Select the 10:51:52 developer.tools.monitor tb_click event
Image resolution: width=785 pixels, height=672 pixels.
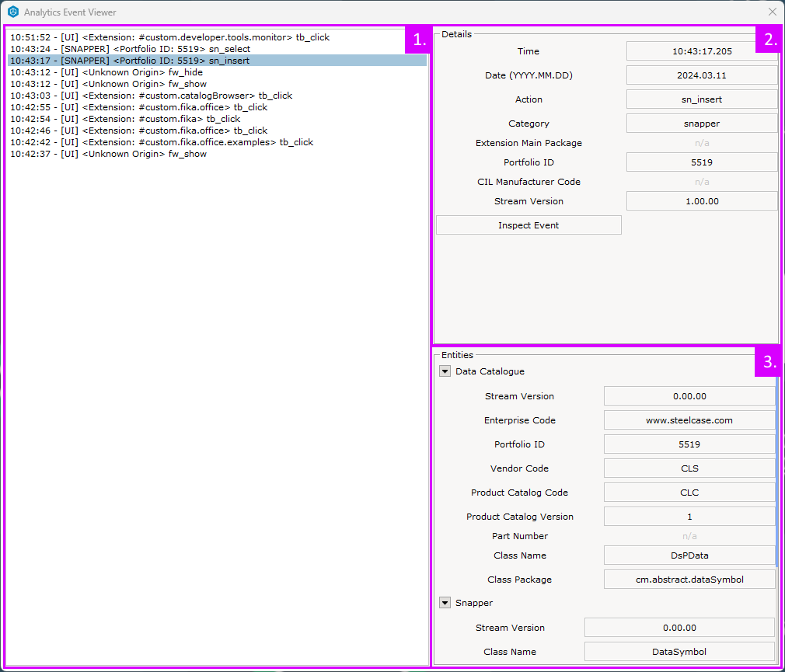tap(218, 37)
